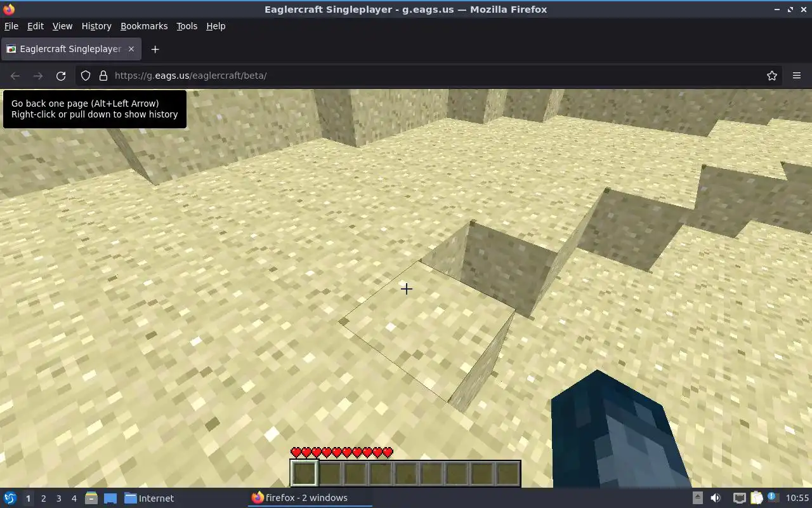Click the blue show desktop icon

coord(110,498)
